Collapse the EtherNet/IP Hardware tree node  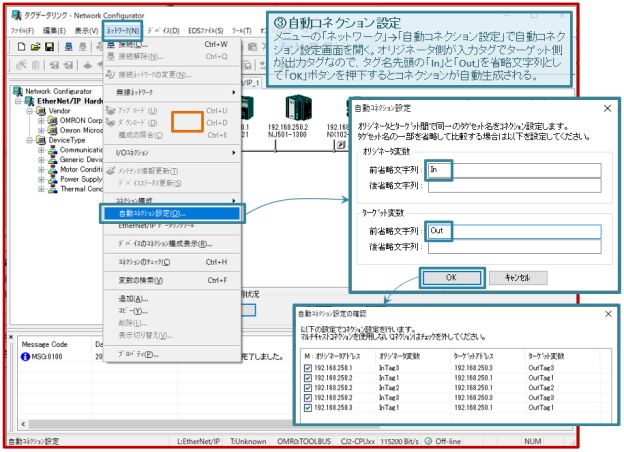coord(18,101)
